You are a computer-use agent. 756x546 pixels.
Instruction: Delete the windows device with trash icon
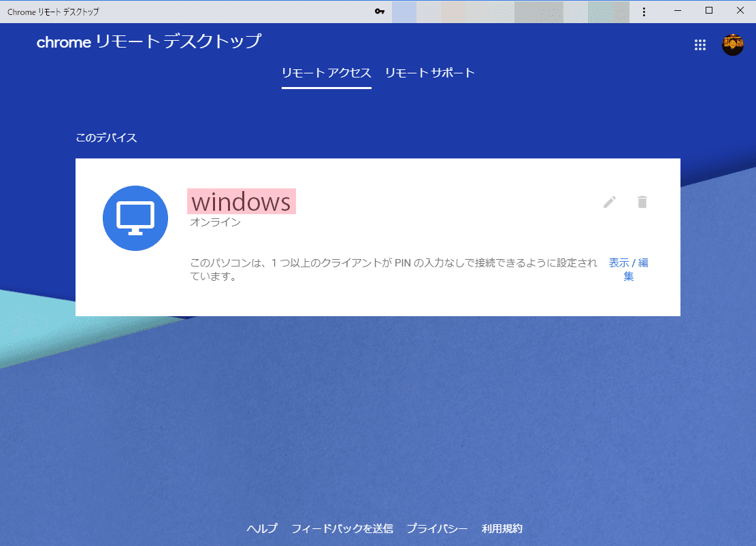point(642,202)
